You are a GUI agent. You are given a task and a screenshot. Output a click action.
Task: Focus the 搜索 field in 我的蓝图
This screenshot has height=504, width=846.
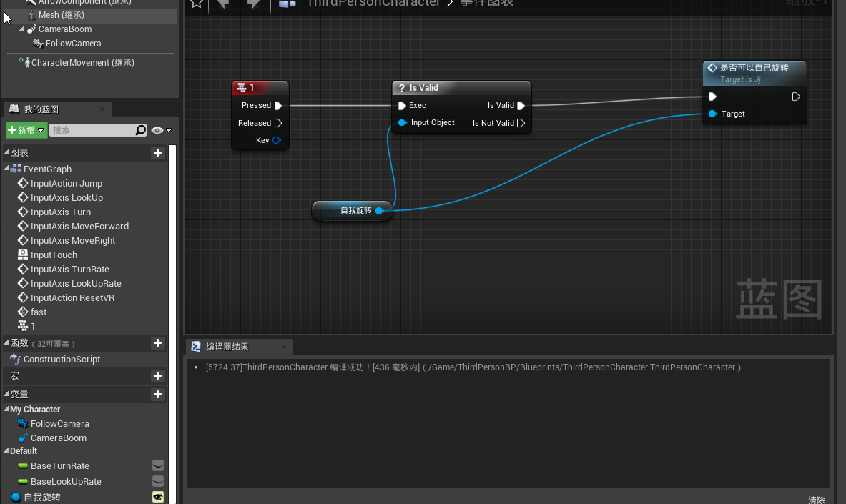pos(92,130)
